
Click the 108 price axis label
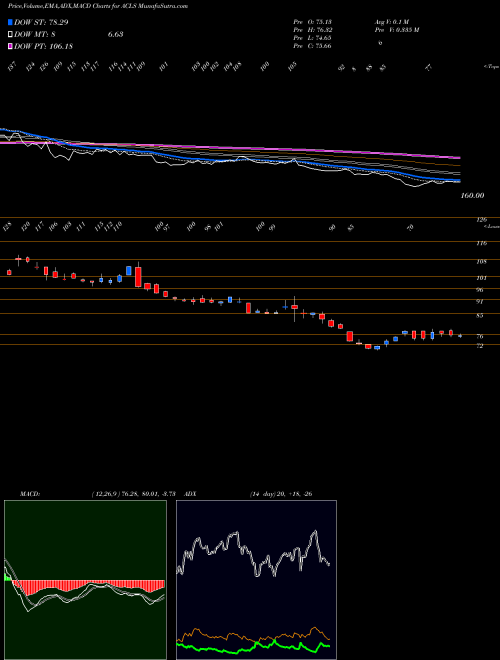click(x=482, y=261)
